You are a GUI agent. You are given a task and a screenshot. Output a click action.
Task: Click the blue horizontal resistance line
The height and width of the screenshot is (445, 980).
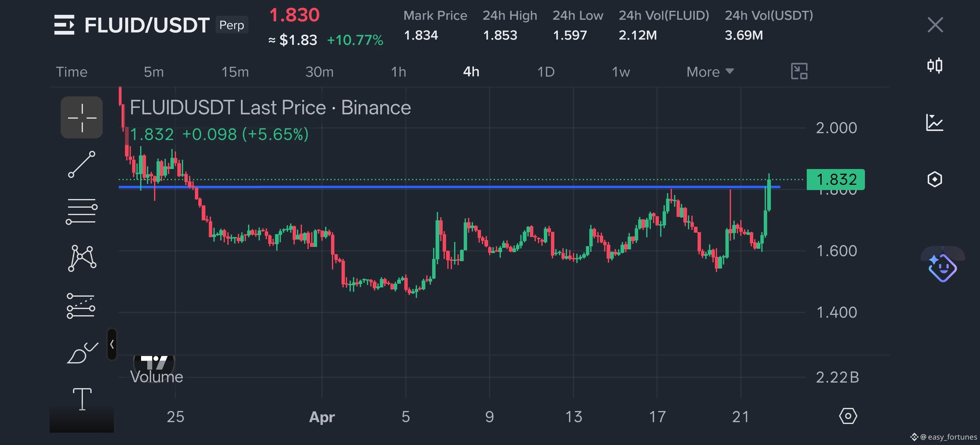point(449,187)
